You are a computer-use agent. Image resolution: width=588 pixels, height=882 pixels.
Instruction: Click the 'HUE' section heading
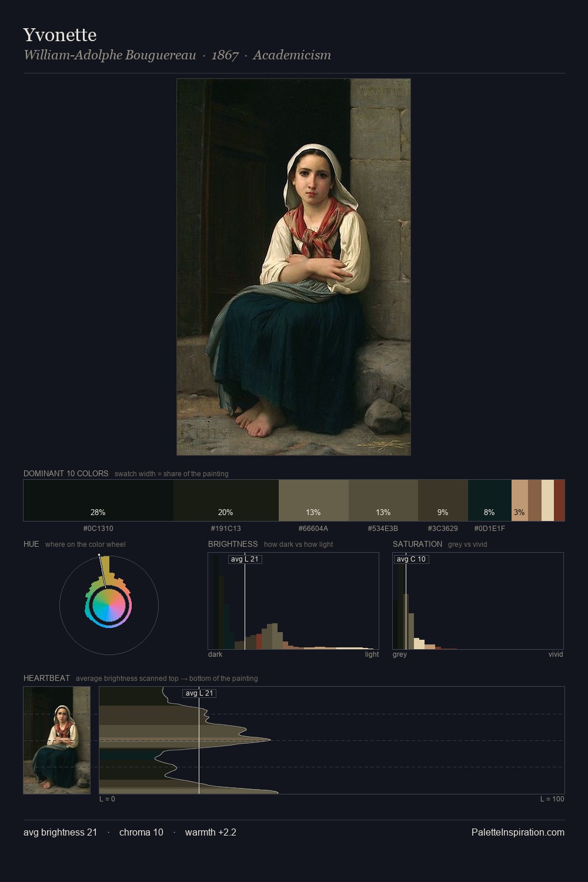tap(31, 544)
